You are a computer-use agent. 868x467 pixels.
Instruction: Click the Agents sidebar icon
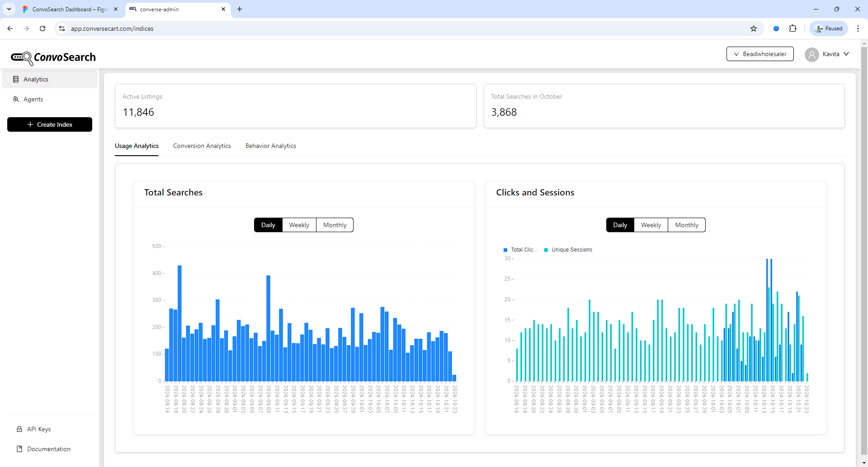point(16,99)
